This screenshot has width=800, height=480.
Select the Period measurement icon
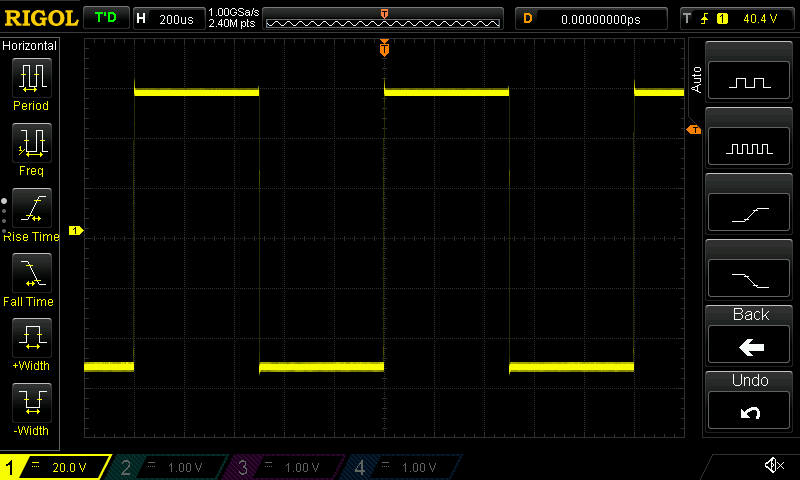tap(32, 78)
